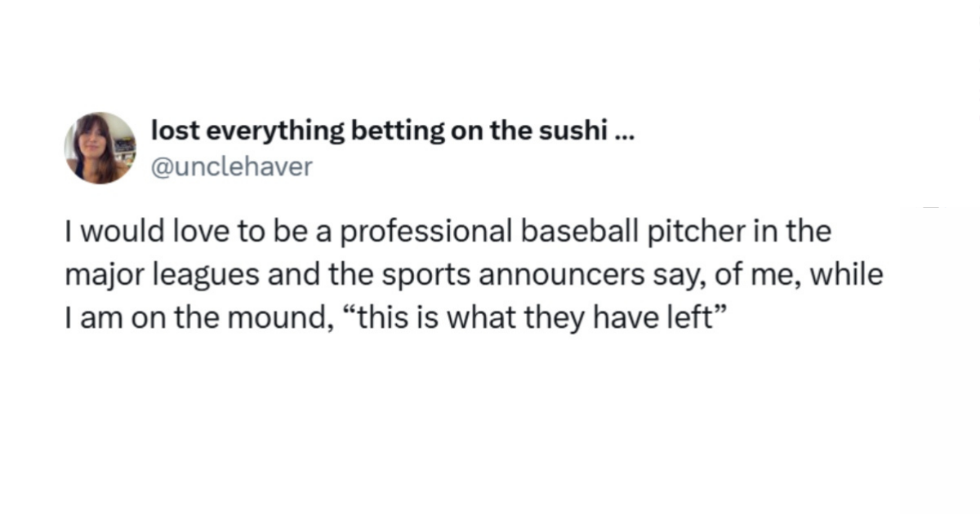The width and height of the screenshot is (980, 514).
Task: Click the @unclehaver handle
Action: (x=232, y=167)
